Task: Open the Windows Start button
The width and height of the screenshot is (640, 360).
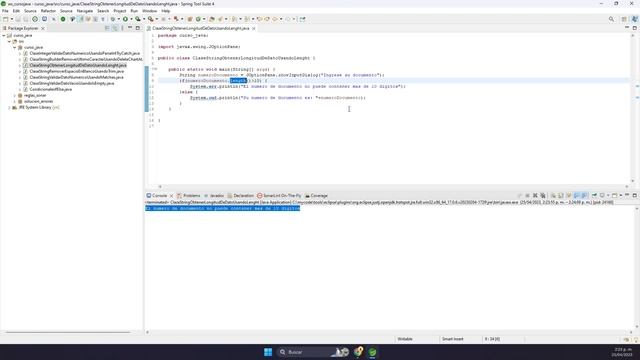Action: tap(268, 352)
